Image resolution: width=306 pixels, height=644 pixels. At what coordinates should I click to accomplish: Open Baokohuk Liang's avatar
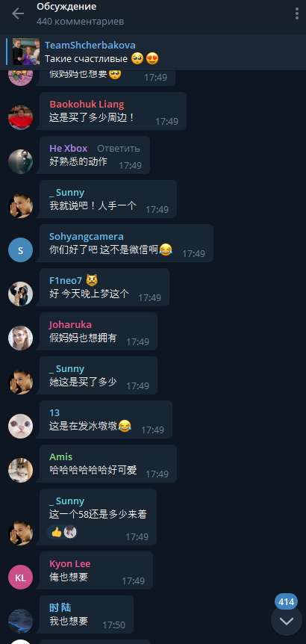[20, 117]
